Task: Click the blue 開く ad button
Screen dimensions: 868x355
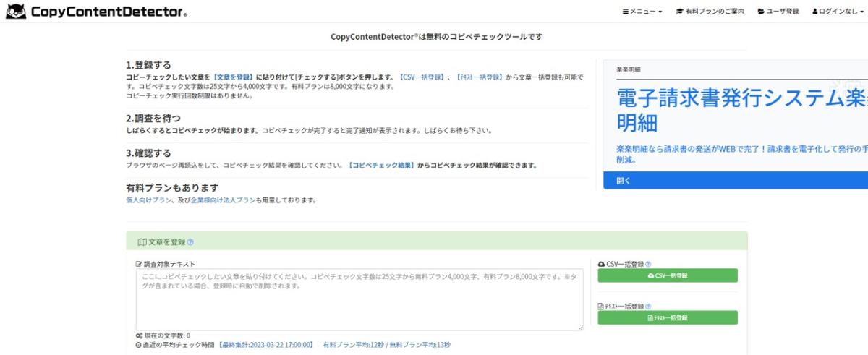Action: click(x=736, y=181)
